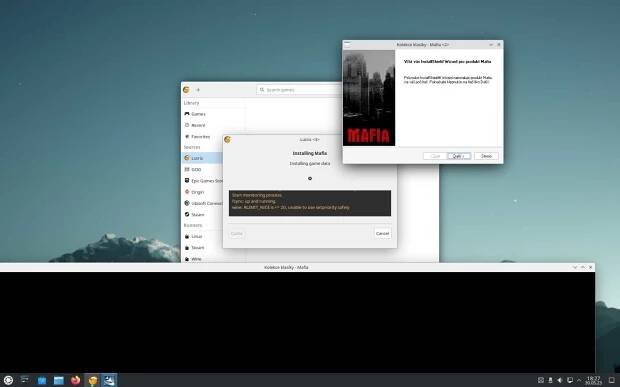Viewport: 620px width, 387px height.
Task: Click the add game plus icon in Lutris
Action: coord(198,90)
